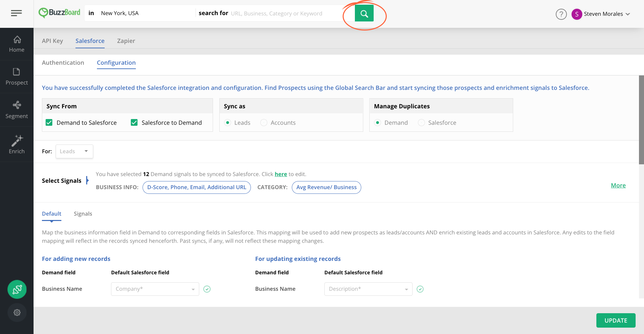Open the For: Leads dropdown

coord(74,151)
